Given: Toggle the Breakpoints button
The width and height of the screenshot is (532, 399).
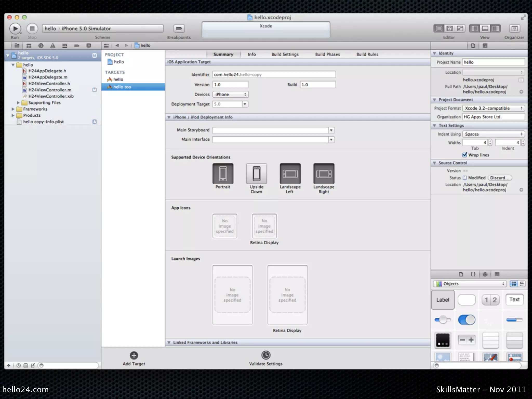Looking at the screenshot, I should (179, 29).
